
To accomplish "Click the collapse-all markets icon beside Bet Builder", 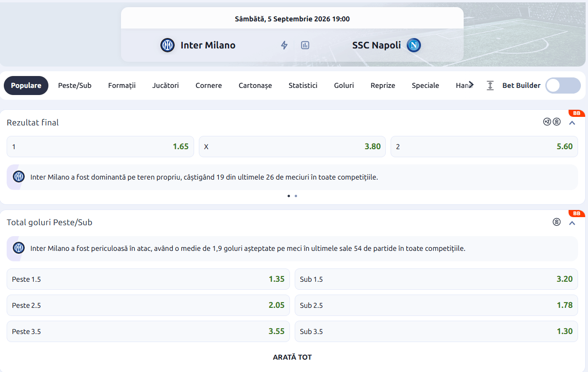I will point(490,86).
